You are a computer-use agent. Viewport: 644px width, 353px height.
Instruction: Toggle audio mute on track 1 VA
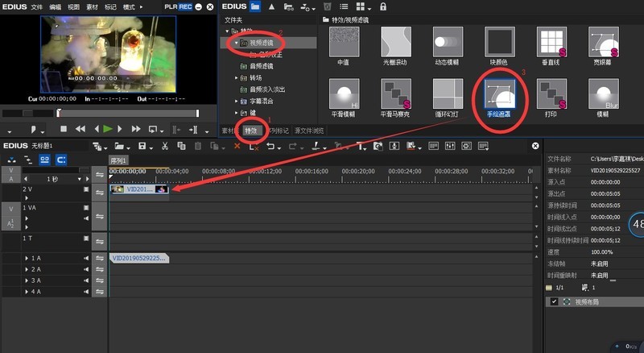pos(86,218)
